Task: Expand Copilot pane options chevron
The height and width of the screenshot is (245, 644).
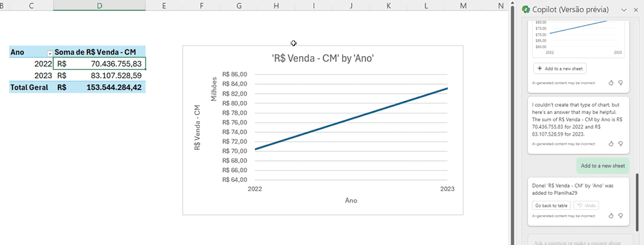Action: tap(624, 10)
